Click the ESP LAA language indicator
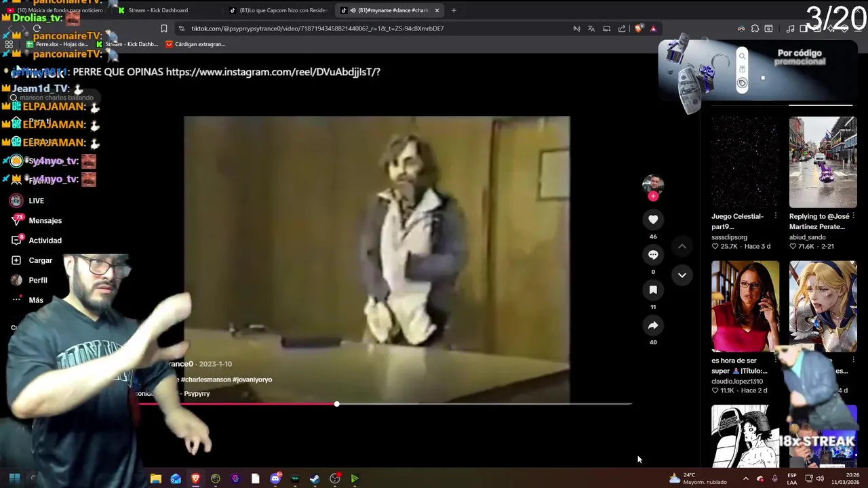 coord(792,479)
